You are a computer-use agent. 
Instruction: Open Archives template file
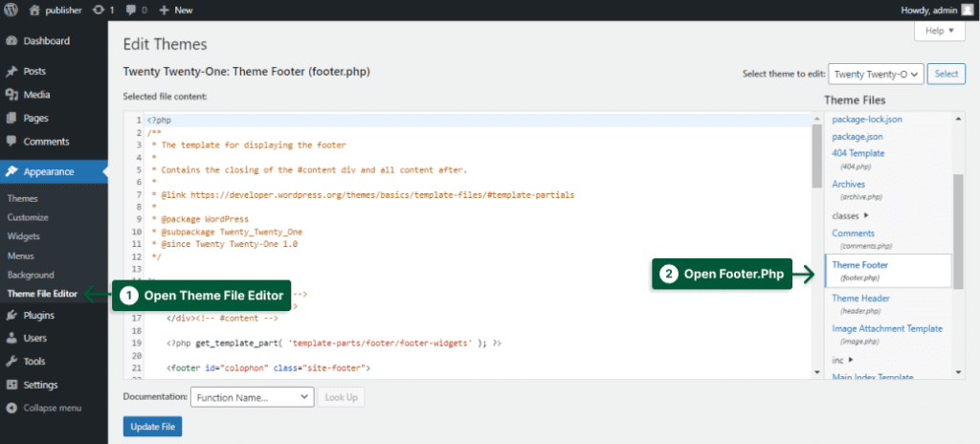[x=848, y=184]
